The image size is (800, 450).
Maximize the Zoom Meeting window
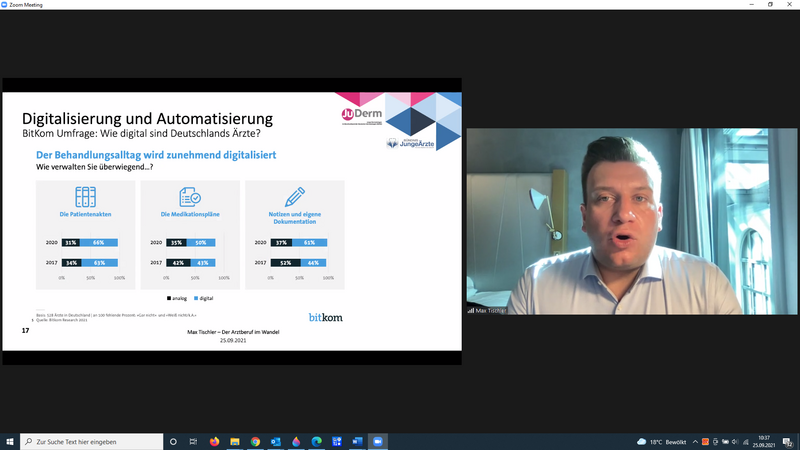point(770,5)
